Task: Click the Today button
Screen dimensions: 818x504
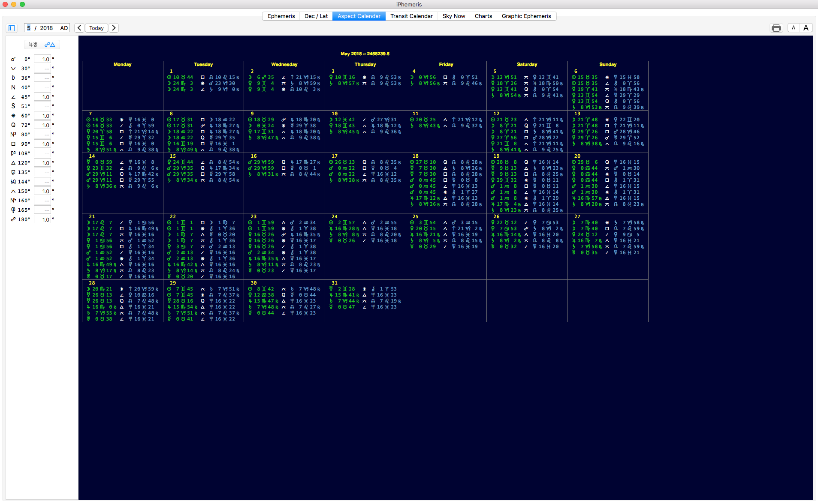Action: click(97, 28)
